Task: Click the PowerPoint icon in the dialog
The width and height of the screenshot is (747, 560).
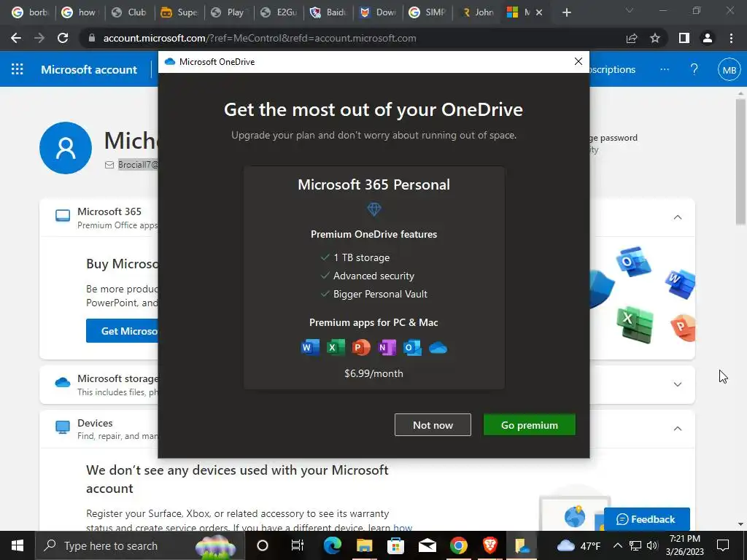Action: click(360, 348)
